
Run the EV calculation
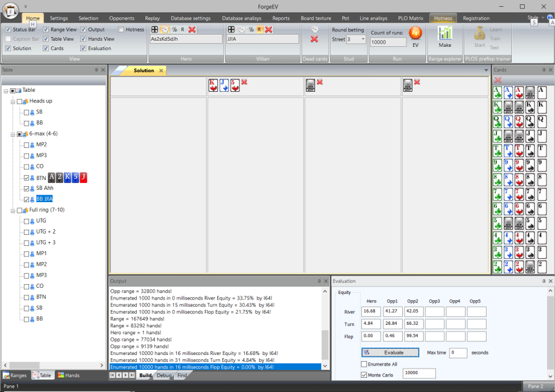(x=415, y=36)
